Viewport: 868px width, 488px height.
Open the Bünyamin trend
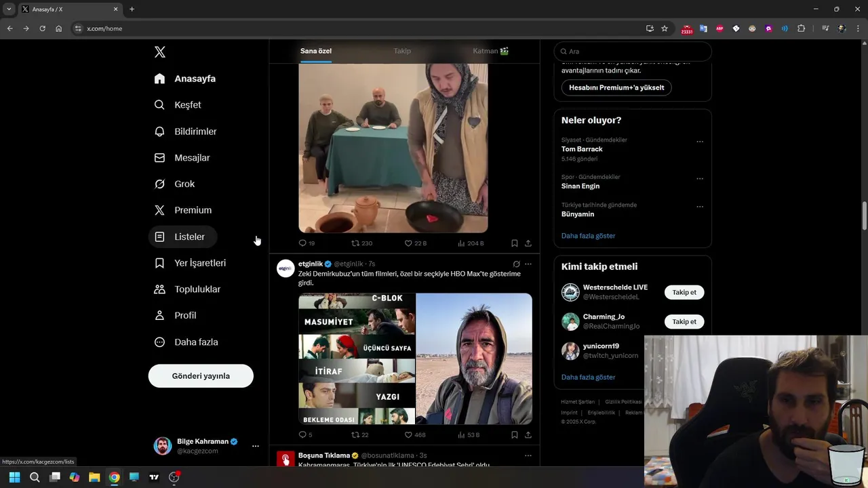point(578,214)
